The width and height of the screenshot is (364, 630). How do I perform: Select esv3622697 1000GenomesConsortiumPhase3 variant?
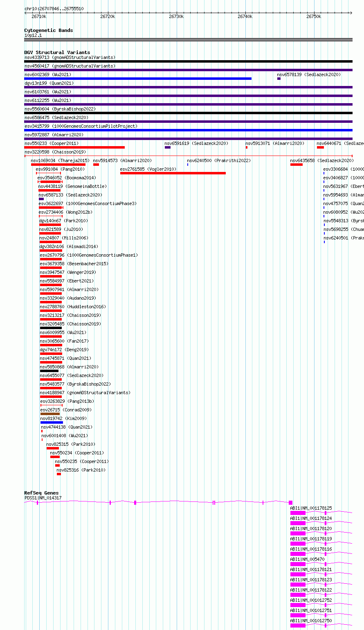88,203
